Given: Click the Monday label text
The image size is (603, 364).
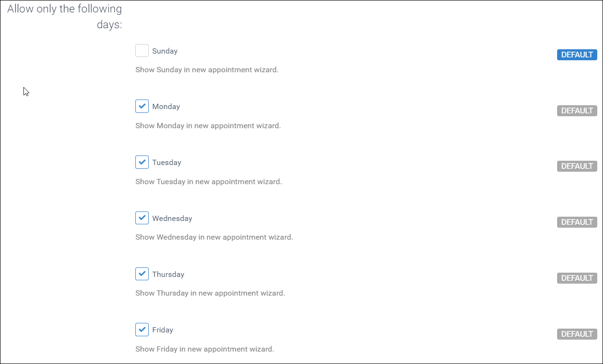Looking at the screenshot, I should click(166, 107).
